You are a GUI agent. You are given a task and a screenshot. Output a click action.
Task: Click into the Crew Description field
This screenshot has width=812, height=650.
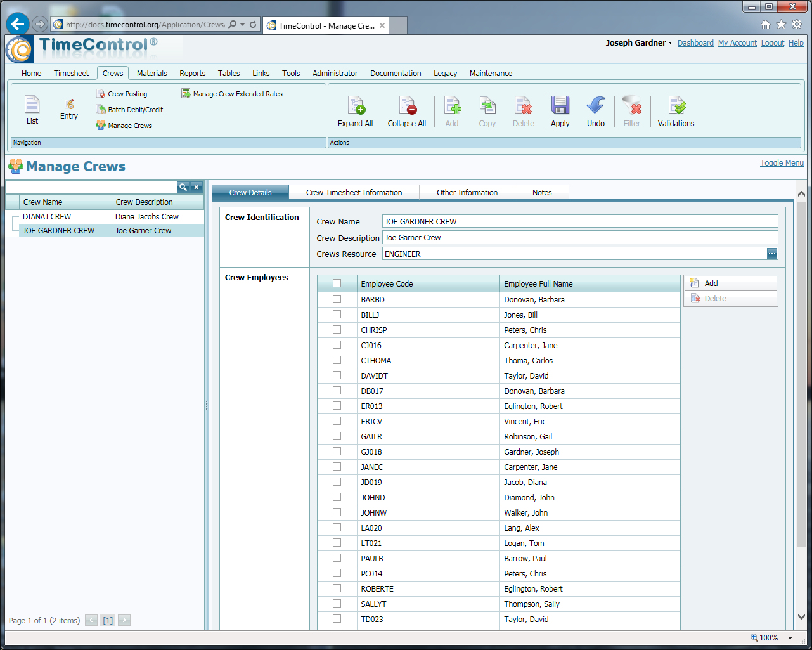pyautogui.click(x=580, y=237)
